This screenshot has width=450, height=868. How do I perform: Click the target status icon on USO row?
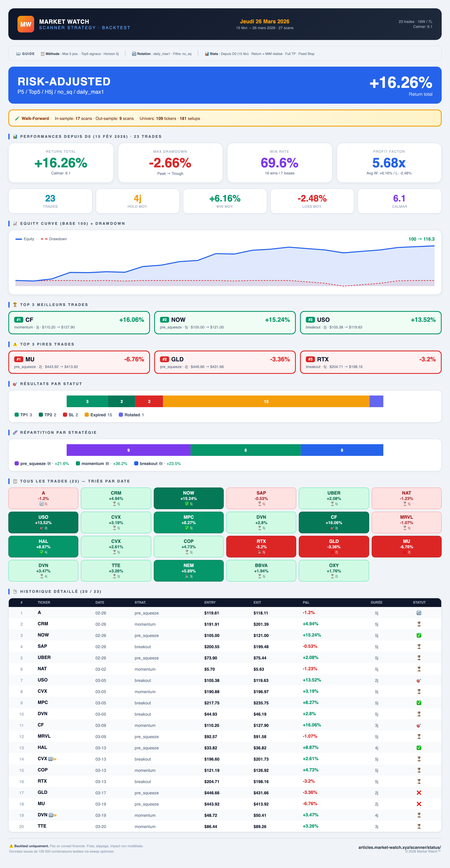click(x=419, y=681)
